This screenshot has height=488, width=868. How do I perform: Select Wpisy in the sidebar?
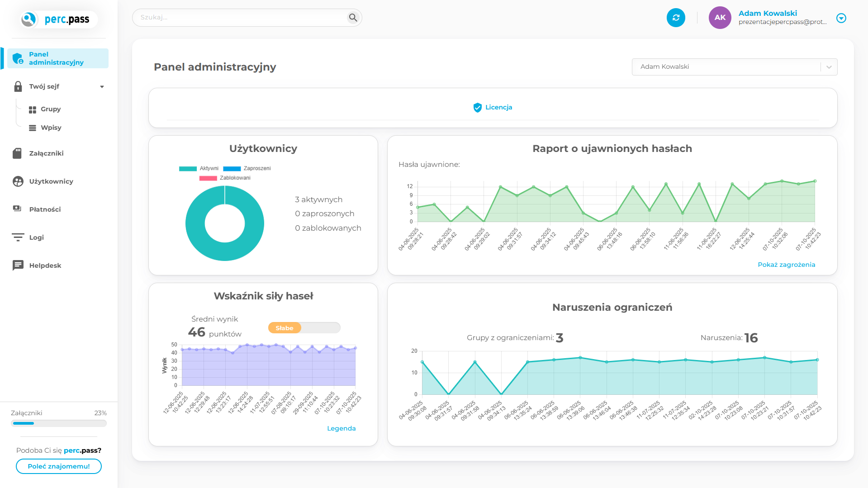tap(51, 128)
